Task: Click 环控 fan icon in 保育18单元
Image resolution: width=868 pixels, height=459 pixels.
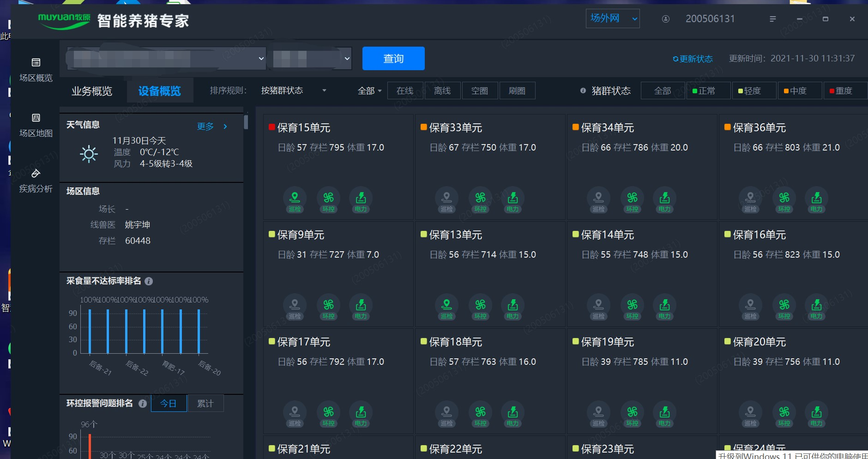Action: pyautogui.click(x=480, y=413)
